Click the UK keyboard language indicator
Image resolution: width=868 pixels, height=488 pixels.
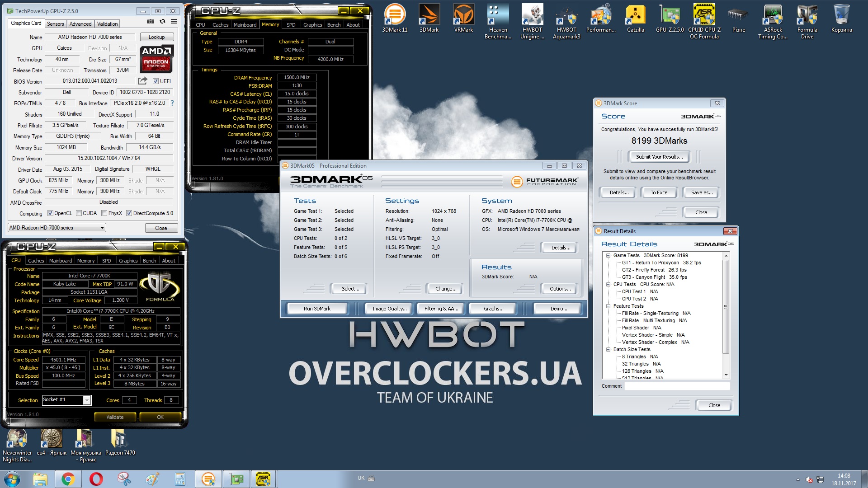click(361, 478)
